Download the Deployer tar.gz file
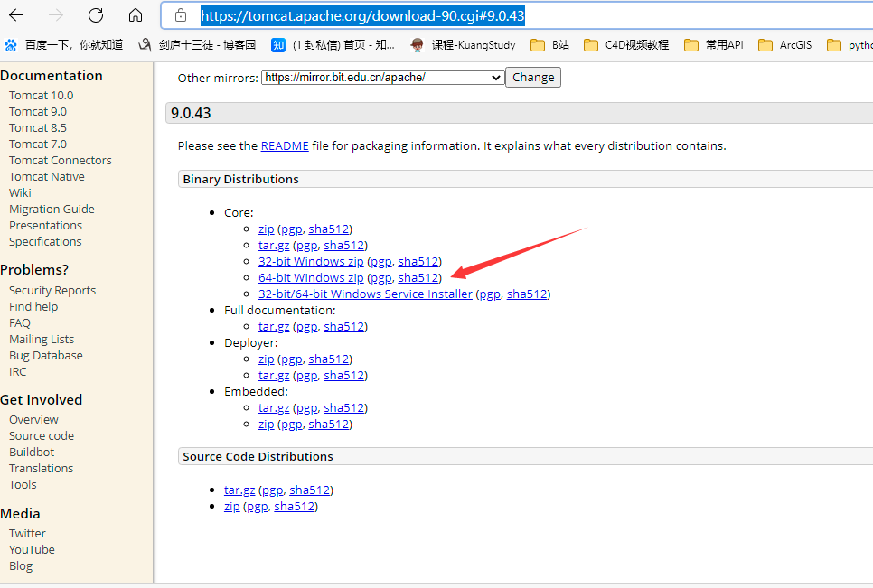873x588 pixels. click(274, 376)
